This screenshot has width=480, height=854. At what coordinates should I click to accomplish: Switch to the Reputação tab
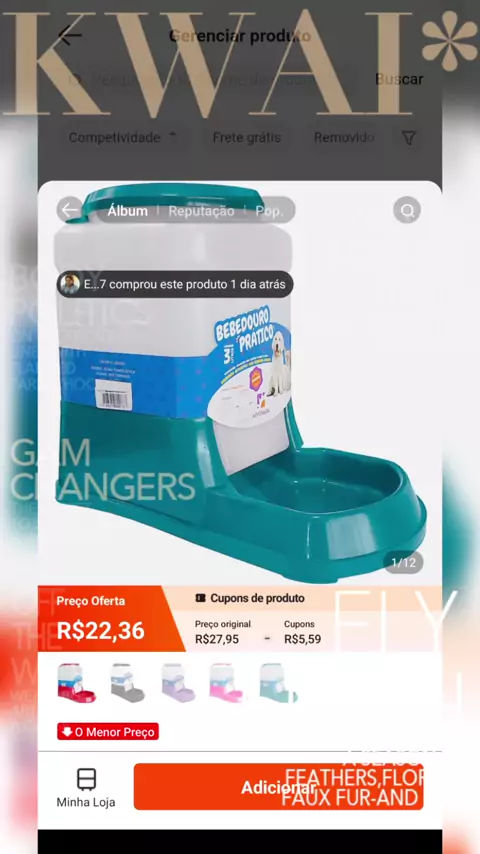[x=201, y=211]
